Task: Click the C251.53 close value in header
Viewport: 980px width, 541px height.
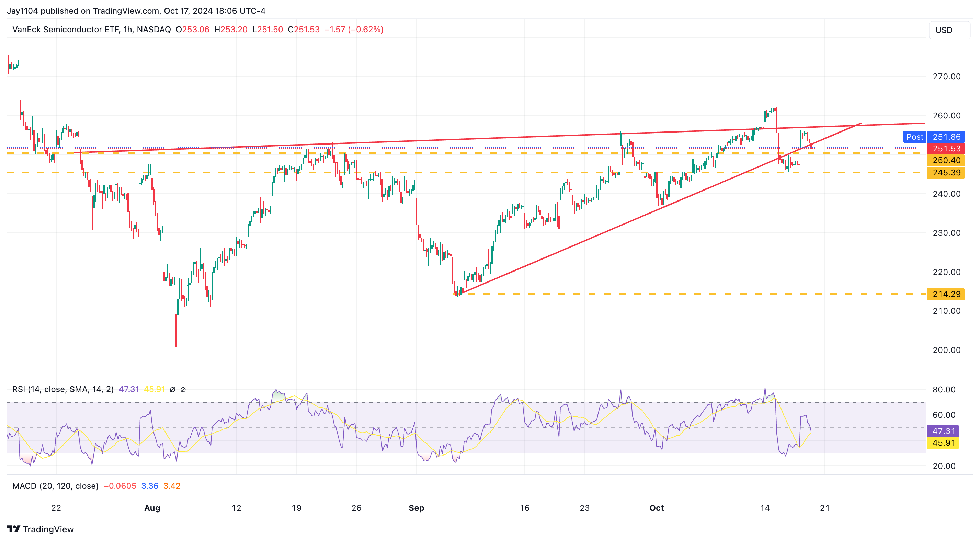Action: 304,29
